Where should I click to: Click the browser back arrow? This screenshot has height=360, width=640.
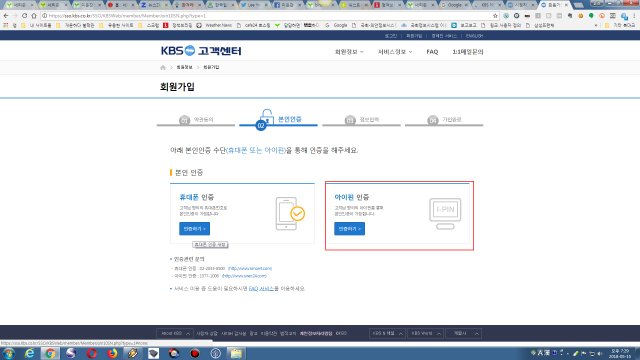click(x=6, y=16)
